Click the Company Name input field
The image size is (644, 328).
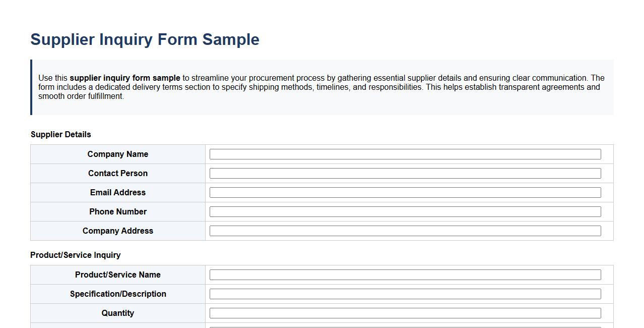click(405, 154)
